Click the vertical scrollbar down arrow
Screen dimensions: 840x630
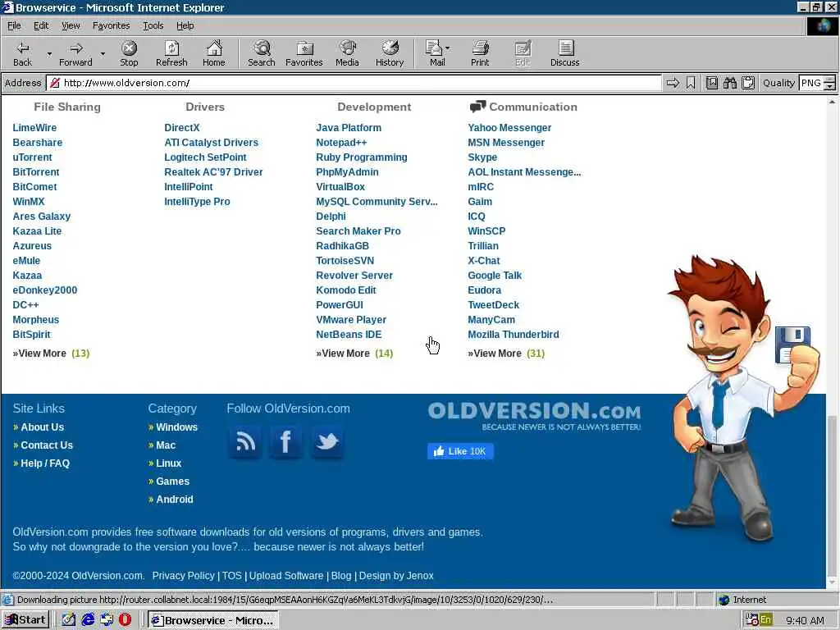coord(832,582)
